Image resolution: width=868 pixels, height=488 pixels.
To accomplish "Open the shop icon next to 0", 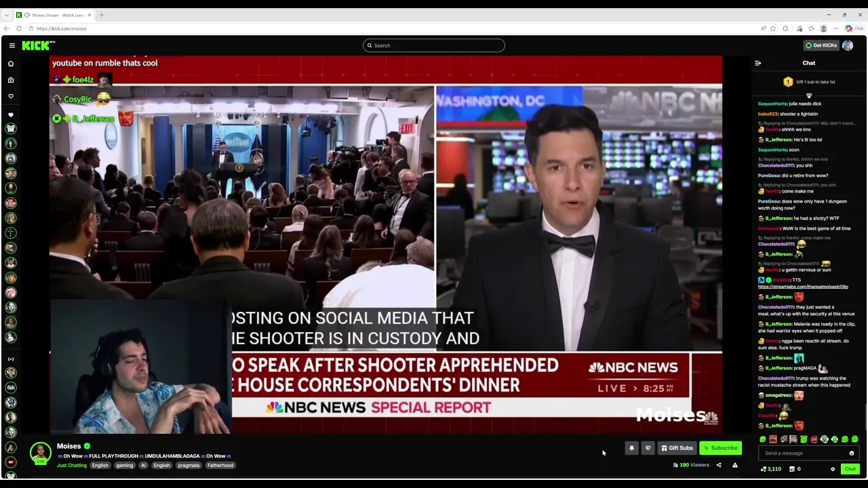I will point(792,469).
